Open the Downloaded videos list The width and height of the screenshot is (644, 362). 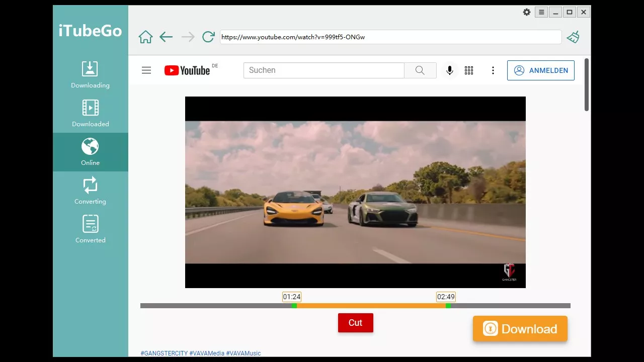(x=90, y=113)
